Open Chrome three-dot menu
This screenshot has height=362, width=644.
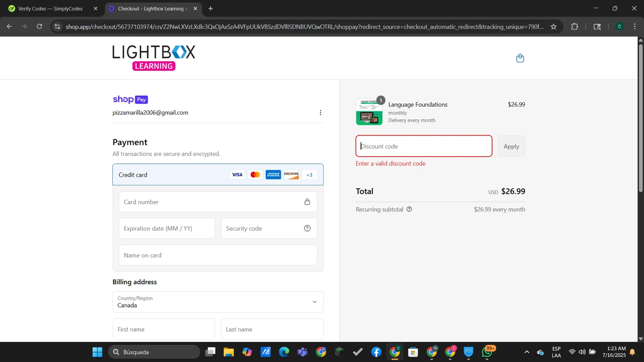pyautogui.click(x=635, y=27)
